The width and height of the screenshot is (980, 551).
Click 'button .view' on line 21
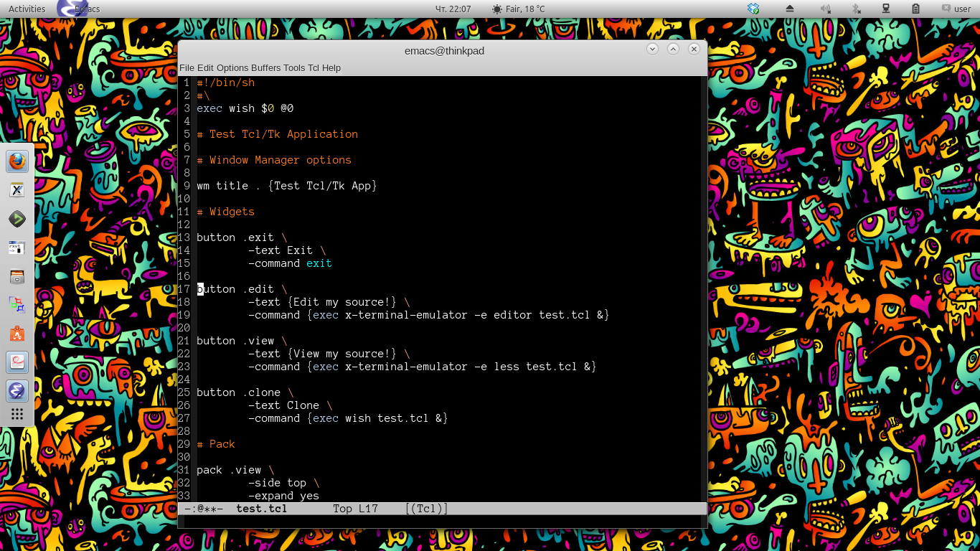pos(235,341)
